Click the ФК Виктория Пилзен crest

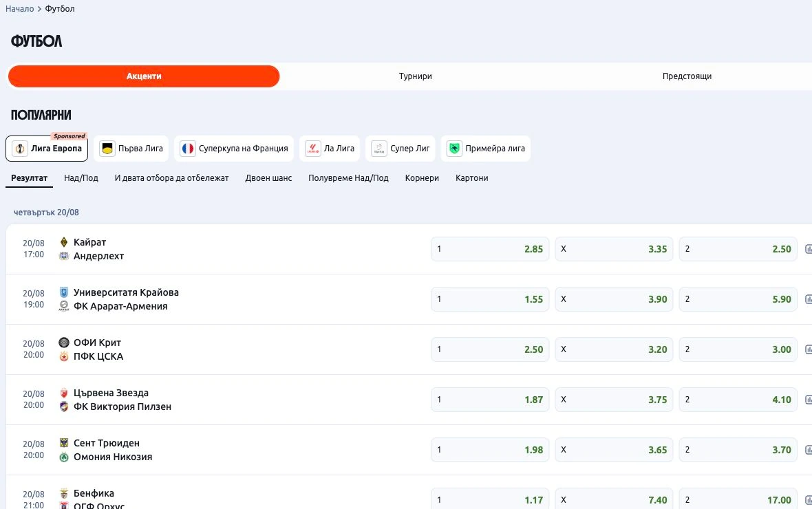64,407
